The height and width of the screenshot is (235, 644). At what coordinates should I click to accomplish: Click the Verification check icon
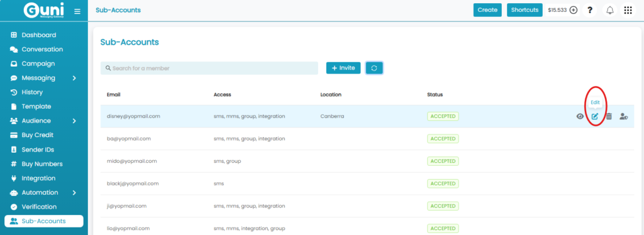click(x=14, y=207)
